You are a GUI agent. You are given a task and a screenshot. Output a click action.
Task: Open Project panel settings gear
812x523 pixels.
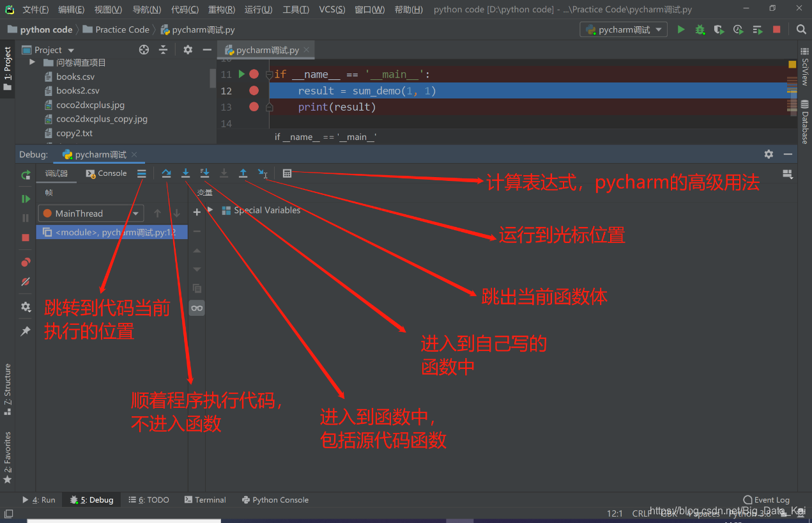point(188,50)
